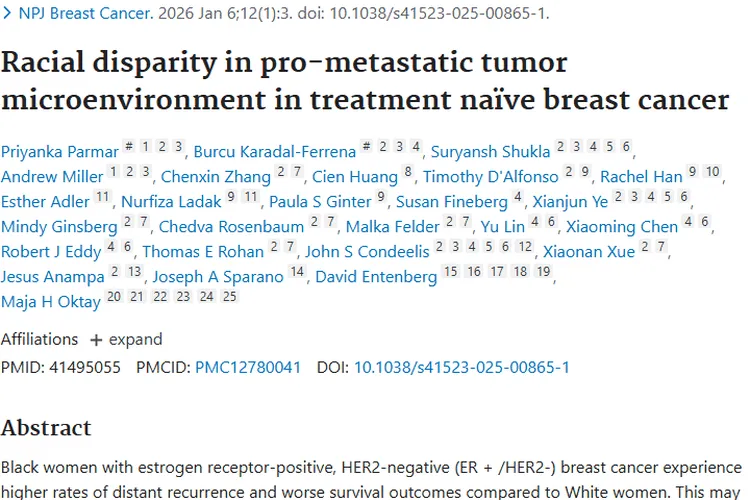The width and height of the screenshot is (750, 500).
Task: Follow the DOI 10.1038/s41523-025-00865-1 link
Action: coord(461,367)
